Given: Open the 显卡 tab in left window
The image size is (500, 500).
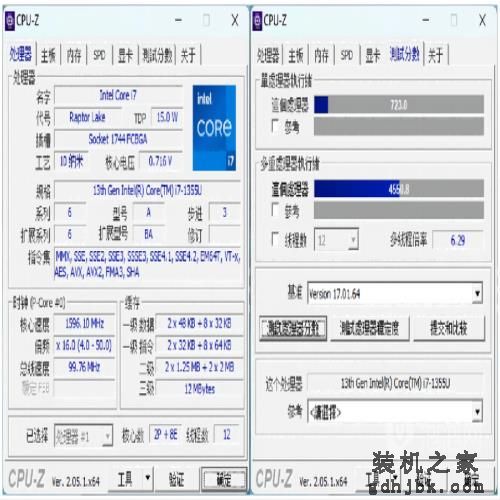Looking at the screenshot, I should (x=125, y=55).
